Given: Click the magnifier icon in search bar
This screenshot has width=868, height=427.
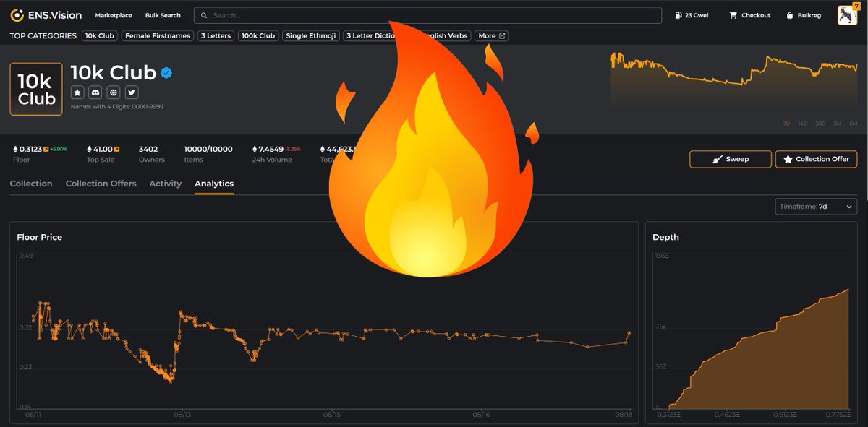Looking at the screenshot, I should coord(205,15).
